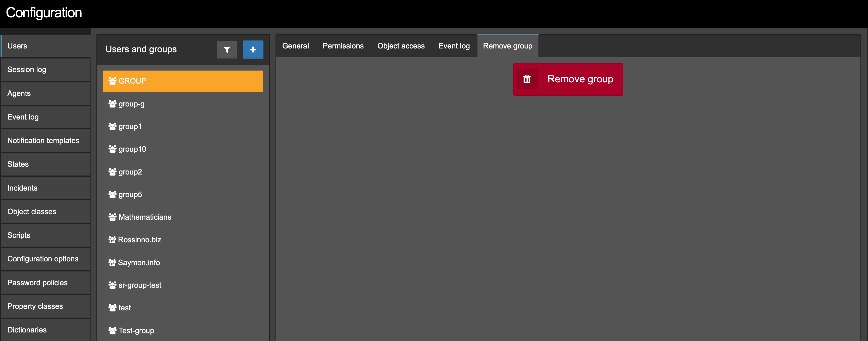The height and width of the screenshot is (341, 868).
Task: Open Session log in the sidebar
Action: (46, 70)
